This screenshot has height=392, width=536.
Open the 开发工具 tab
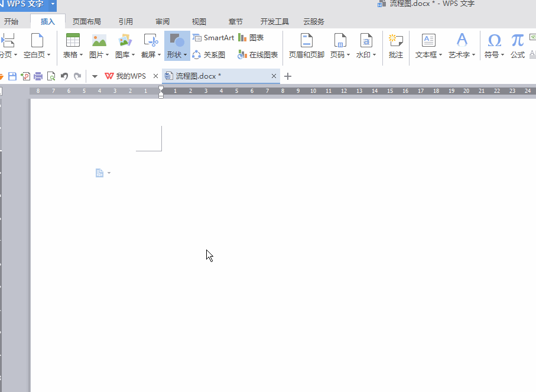275,21
